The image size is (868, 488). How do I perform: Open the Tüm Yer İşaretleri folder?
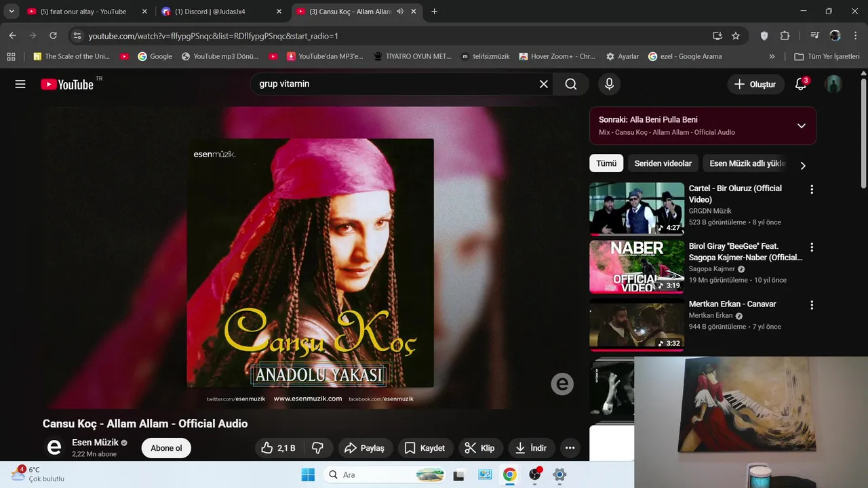pos(827,56)
